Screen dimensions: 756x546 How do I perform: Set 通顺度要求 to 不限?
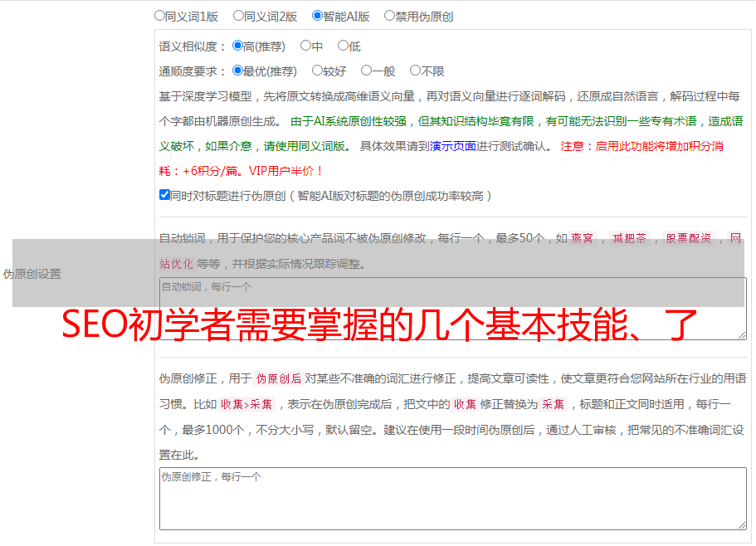415,71
